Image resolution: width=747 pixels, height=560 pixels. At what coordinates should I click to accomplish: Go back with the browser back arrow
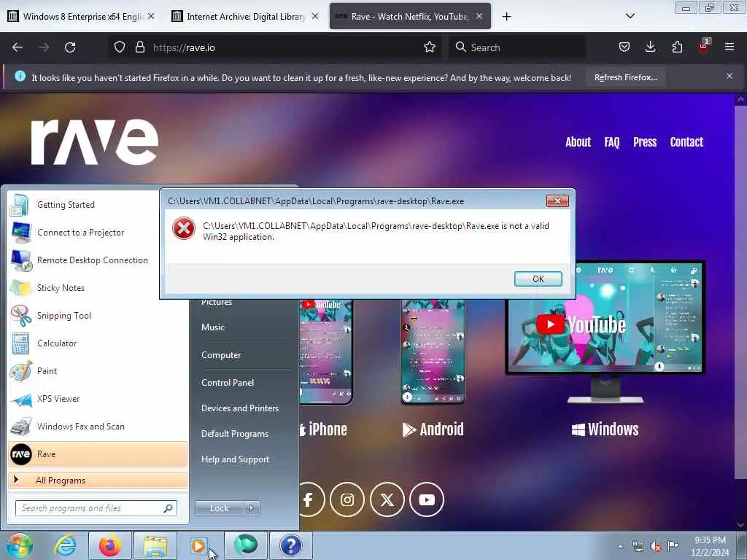[x=18, y=47]
